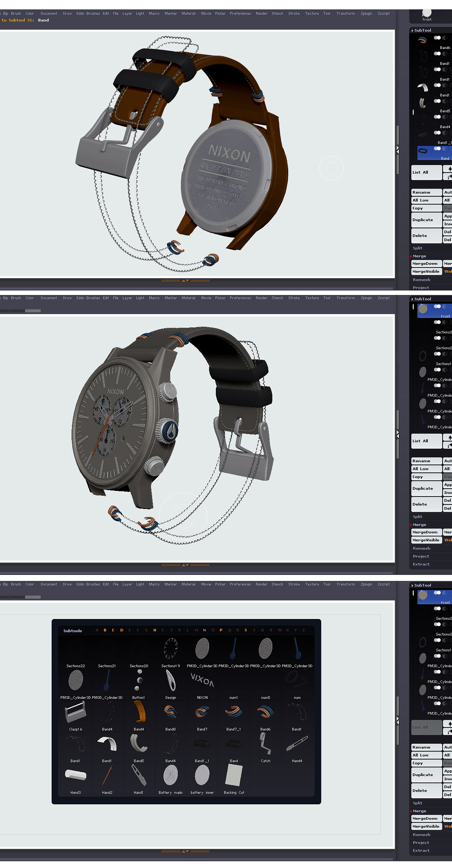
Task: Select the Hand4 subtool in the popup
Action: pos(297,747)
